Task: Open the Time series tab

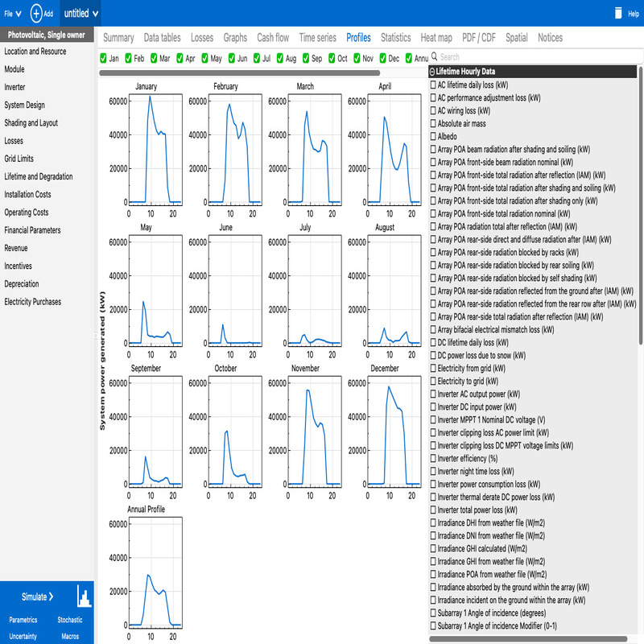Action: click(318, 38)
